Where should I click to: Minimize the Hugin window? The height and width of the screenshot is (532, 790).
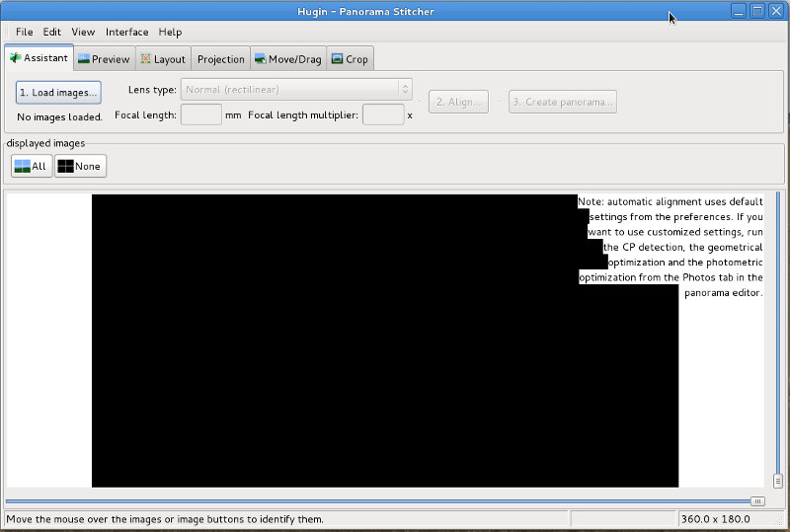(x=739, y=11)
